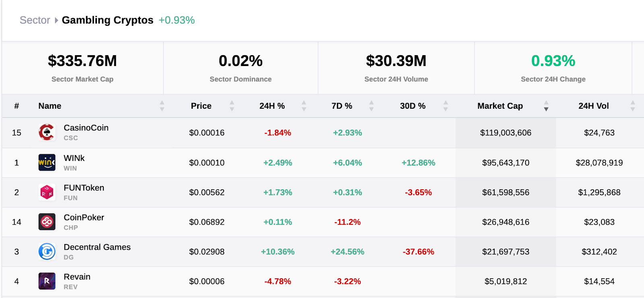644x298 pixels.
Task: Sort by 24H Vol arrows
Action: click(x=633, y=106)
